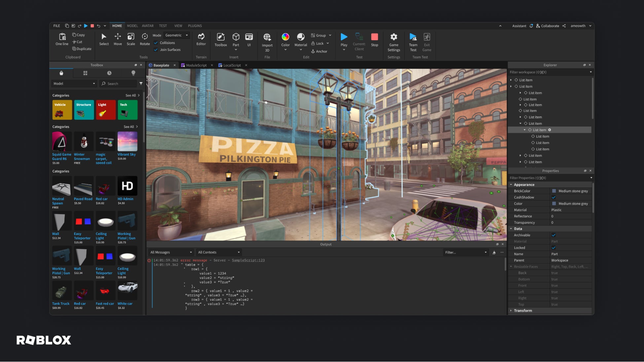Open the ModuleScript tab
The image size is (644, 362).
196,65
